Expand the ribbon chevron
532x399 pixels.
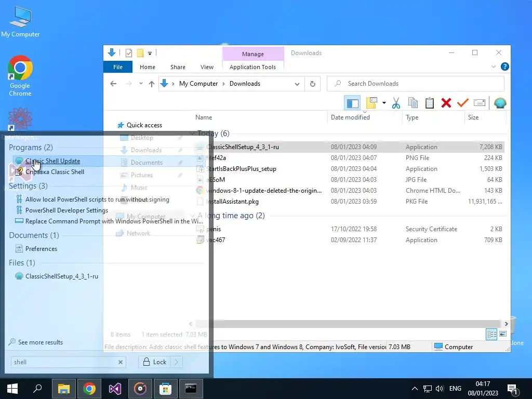click(494, 67)
